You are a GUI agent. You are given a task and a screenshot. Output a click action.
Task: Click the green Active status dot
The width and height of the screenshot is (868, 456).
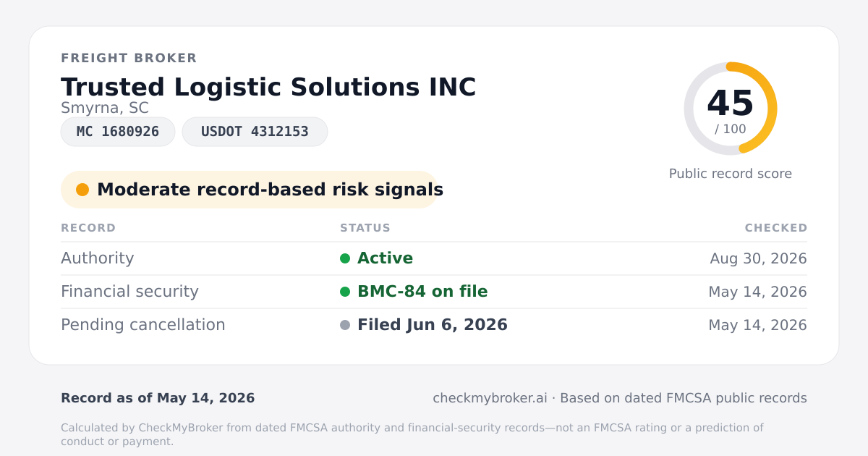pyautogui.click(x=345, y=258)
